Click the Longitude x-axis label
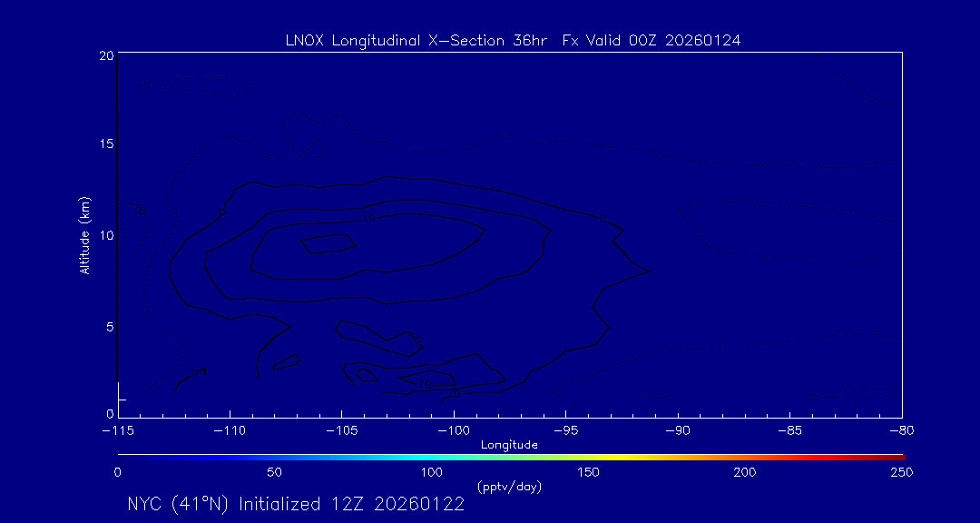The height and width of the screenshot is (523, 980). pos(509,445)
